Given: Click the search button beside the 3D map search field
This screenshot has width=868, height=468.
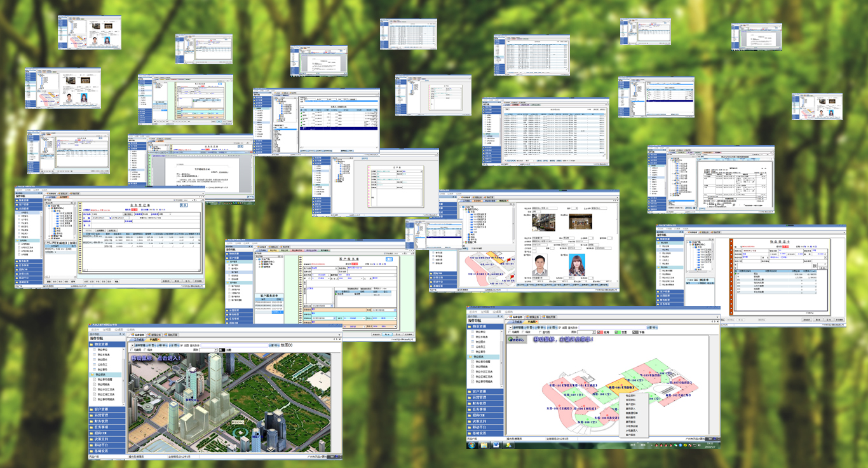Looking at the screenshot, I should click(275, 345).
